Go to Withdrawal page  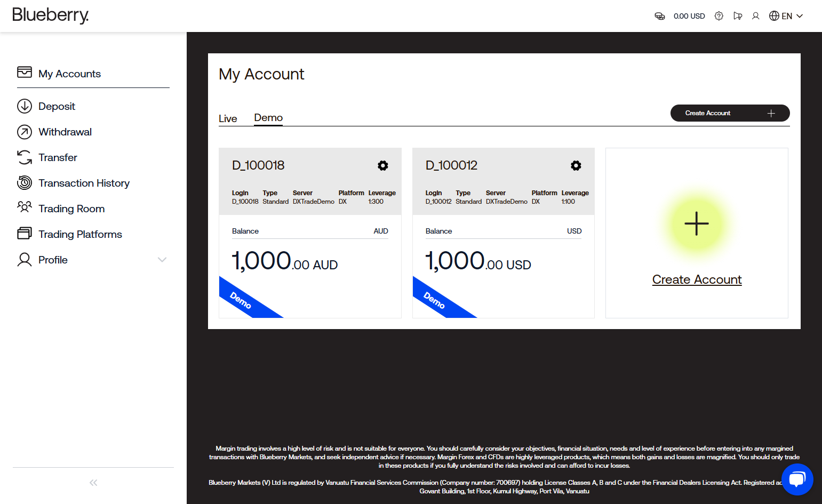click(65, 132)
